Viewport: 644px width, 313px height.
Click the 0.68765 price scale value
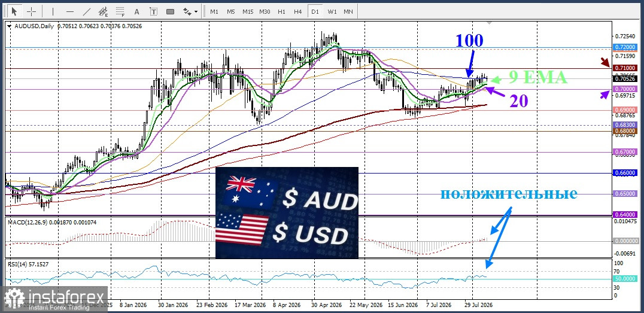coord(625,117)
